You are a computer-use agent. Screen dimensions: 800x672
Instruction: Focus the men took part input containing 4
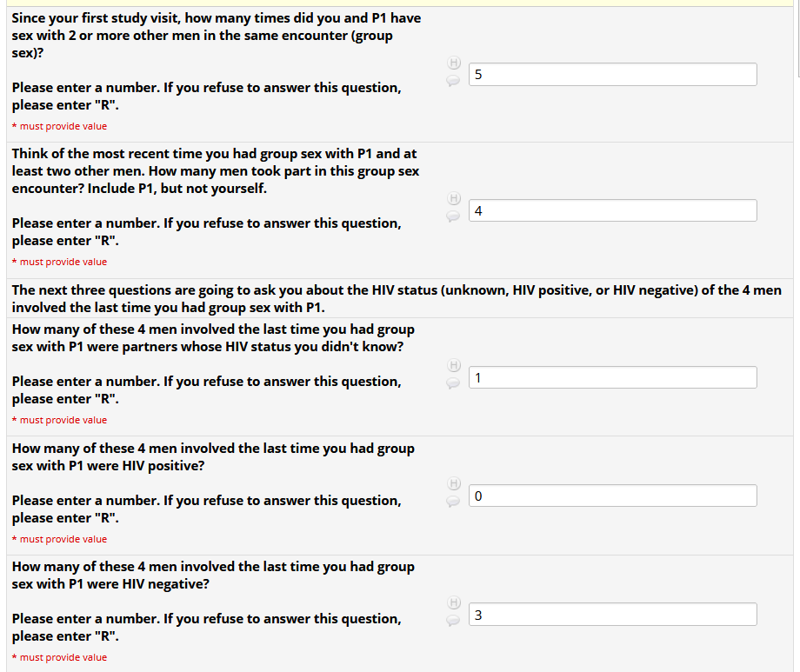tap(612, 210)
